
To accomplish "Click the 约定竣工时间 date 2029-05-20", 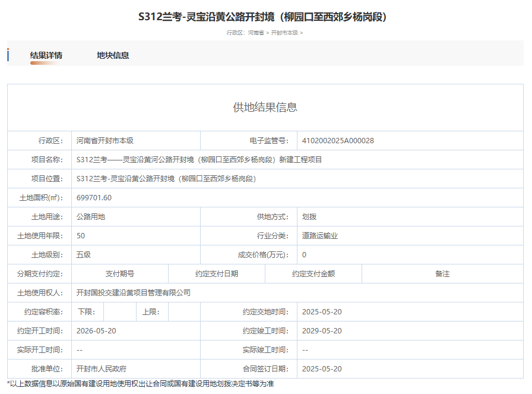I will click(x=322, y=331).
